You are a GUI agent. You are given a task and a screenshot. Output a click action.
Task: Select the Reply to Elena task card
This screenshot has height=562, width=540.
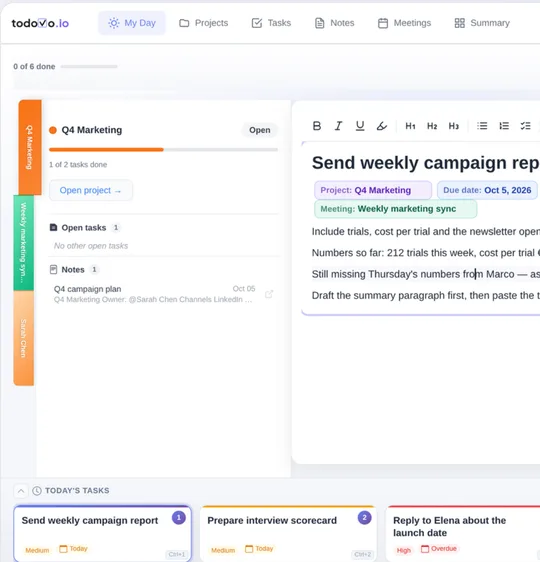[463, 533]
